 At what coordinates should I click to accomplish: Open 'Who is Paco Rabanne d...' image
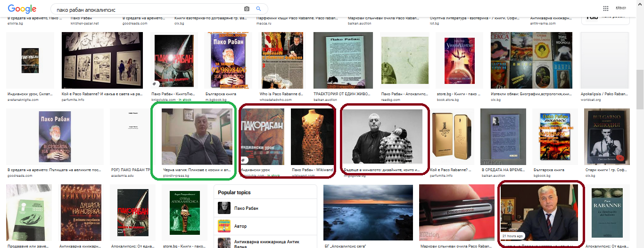click(283, 60)
